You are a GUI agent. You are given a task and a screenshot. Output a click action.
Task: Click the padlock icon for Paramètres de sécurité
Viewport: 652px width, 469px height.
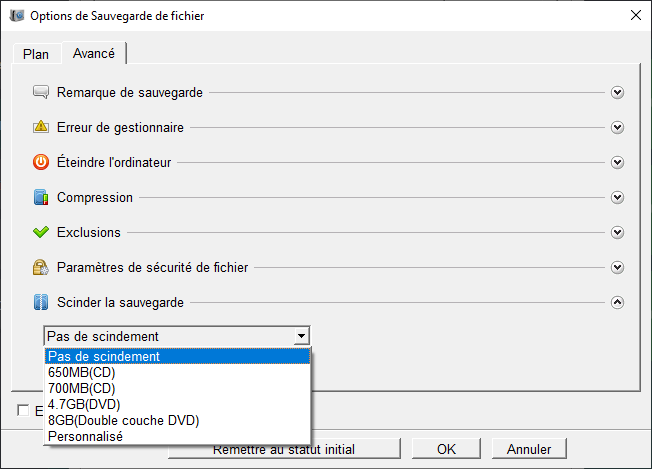pyautogui.click(x=41, y=267)
